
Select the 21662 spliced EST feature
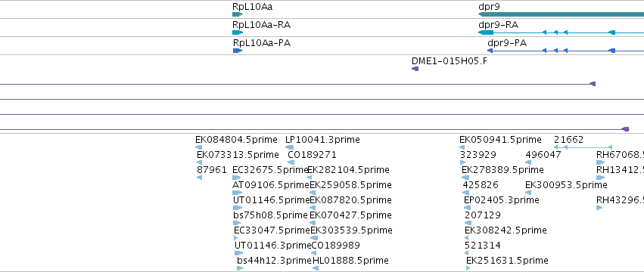(x=583, y=147)
